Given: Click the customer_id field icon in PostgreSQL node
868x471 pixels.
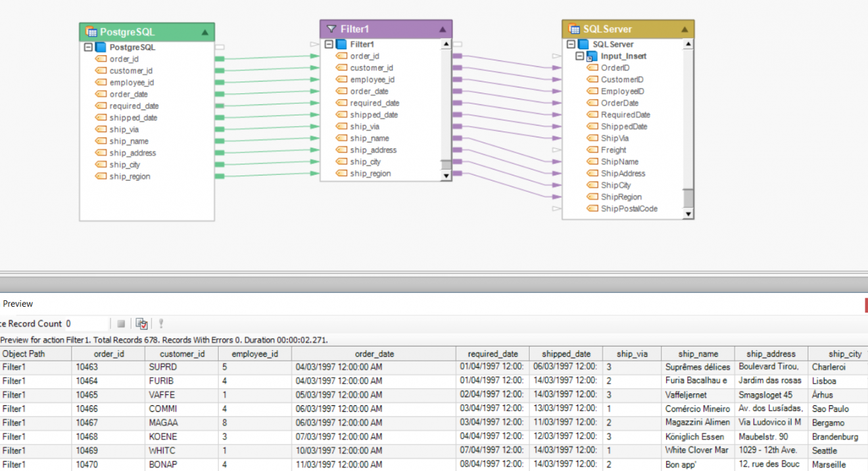Looking at the screenshot, I should 101,70.
